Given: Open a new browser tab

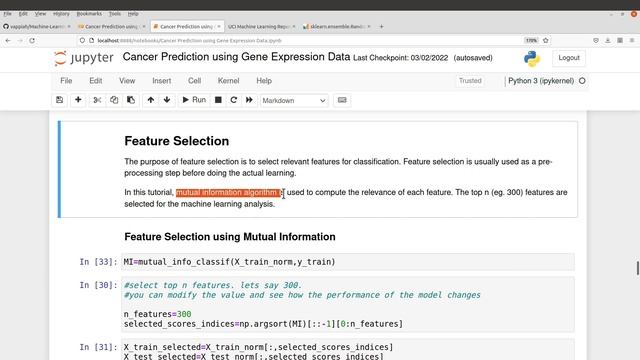Looking at the screenshot, I should [382, 27].
